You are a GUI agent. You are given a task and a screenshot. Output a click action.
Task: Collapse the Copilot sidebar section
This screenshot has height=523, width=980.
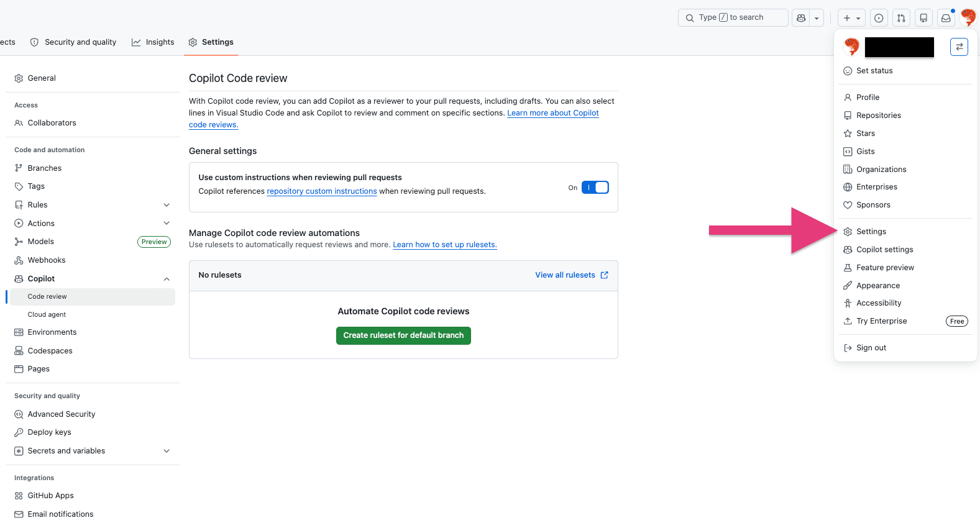point(167,279)
